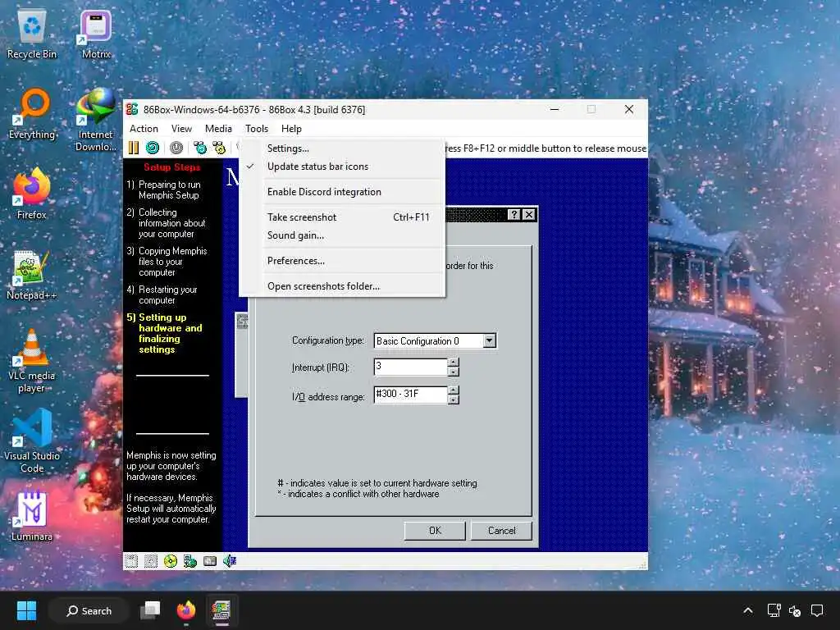Image resolution: width=840 pixels, height=630 pixels.
Task: Increase the Interrupt (IRQ) value
Action: coord(453,362)
